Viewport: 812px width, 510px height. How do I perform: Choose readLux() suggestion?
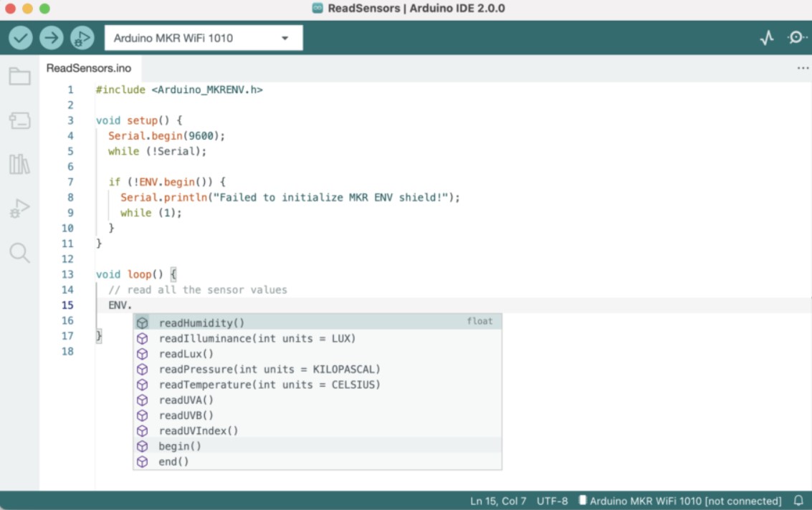(317, 354)
